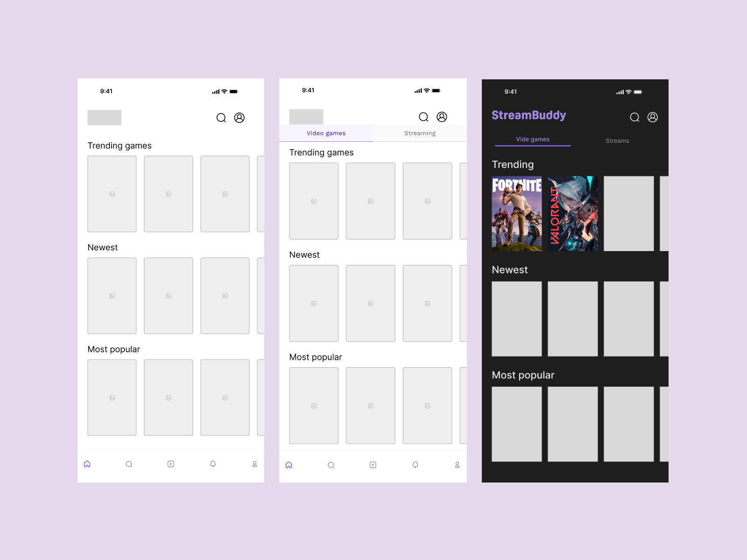Image resolution: width=747 pixels, height=560 pixels.
Task: Select the Video games tab in middle wireframe
Action: pos(326,133)
